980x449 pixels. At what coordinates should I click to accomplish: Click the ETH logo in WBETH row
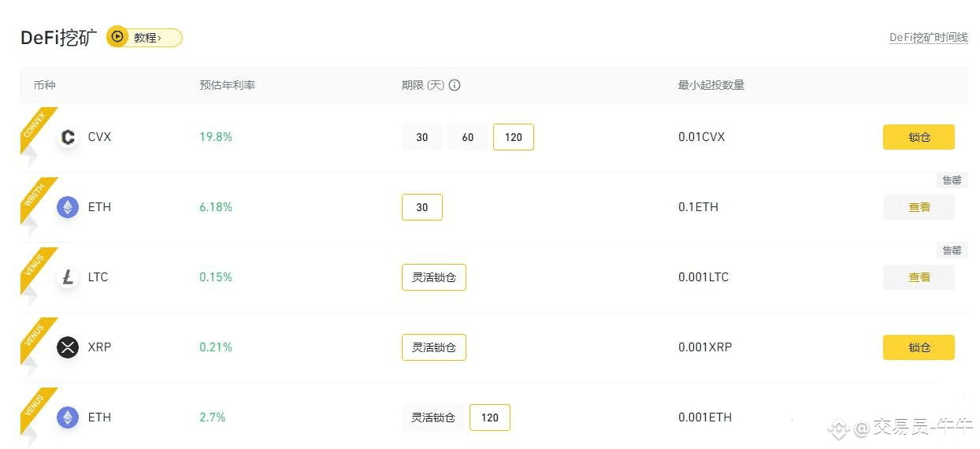click(x=68, y=207)
